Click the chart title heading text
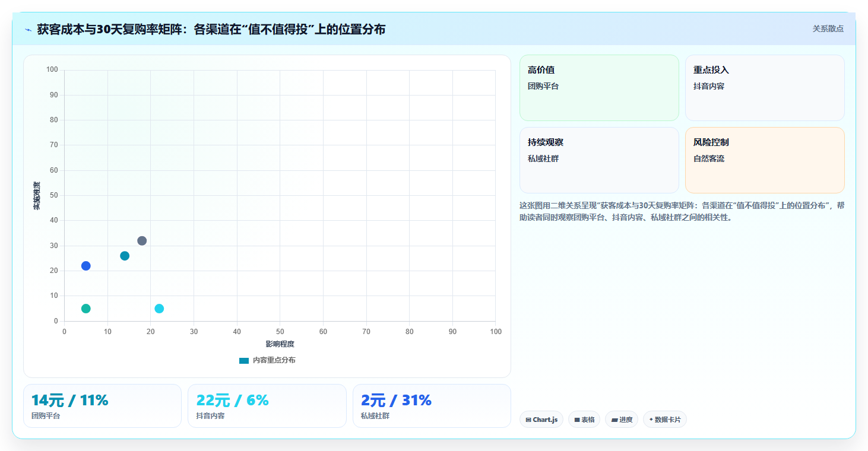The image size is (868, 451). pyautogui.click(x=211, y=29)
